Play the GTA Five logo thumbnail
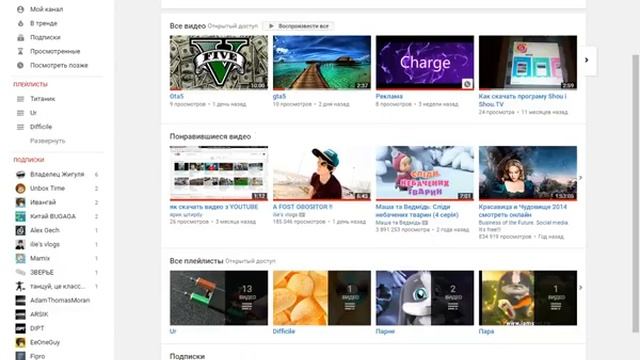Screen dimensions: 640x360 pos(219,62)
